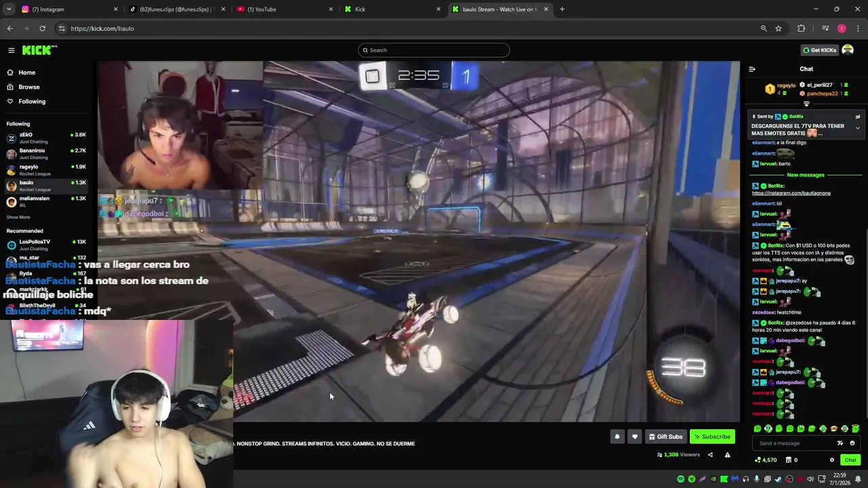Open the user profile avatar menu
The width and height of the screenshot is (868, 488).
848,50
